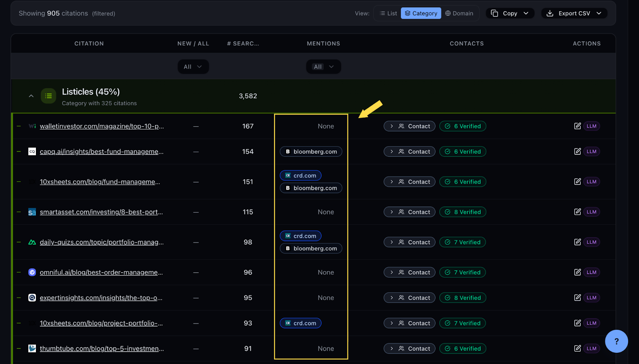Click smartasset.com favicon icon

(x=32, y=212)
